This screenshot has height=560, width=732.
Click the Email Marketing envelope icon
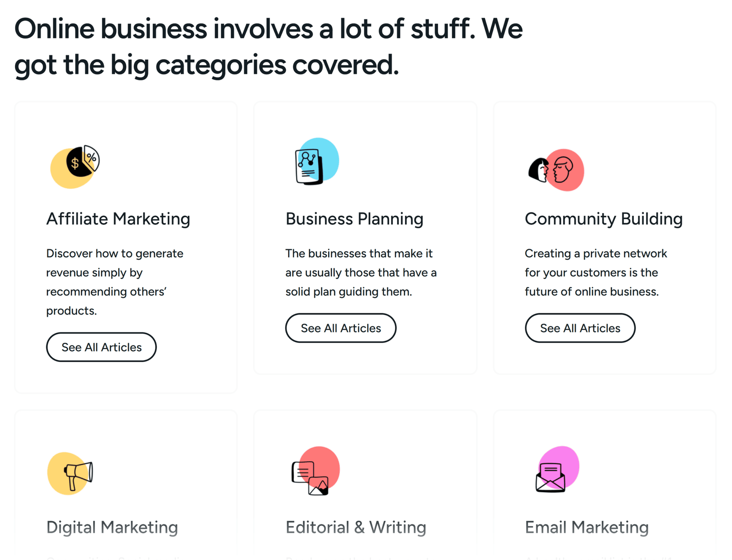tap(557, 470)
